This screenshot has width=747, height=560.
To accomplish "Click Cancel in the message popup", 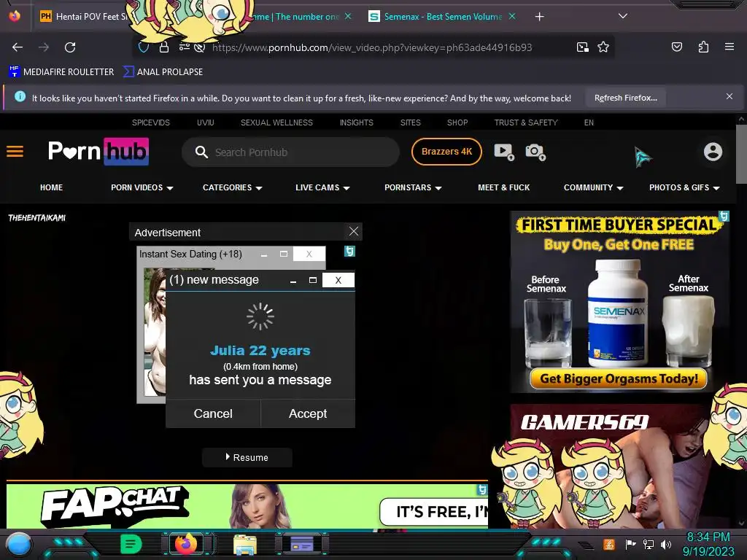I will coord(213,413).
